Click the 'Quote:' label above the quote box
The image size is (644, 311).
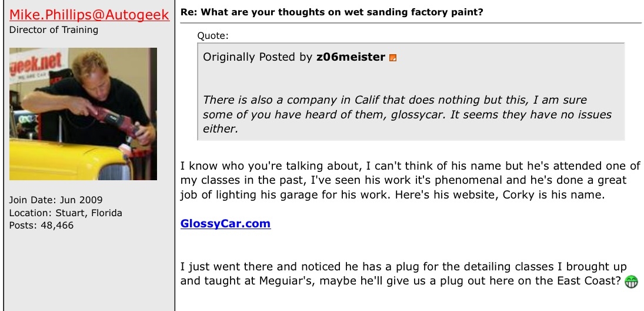click(213, 35)
